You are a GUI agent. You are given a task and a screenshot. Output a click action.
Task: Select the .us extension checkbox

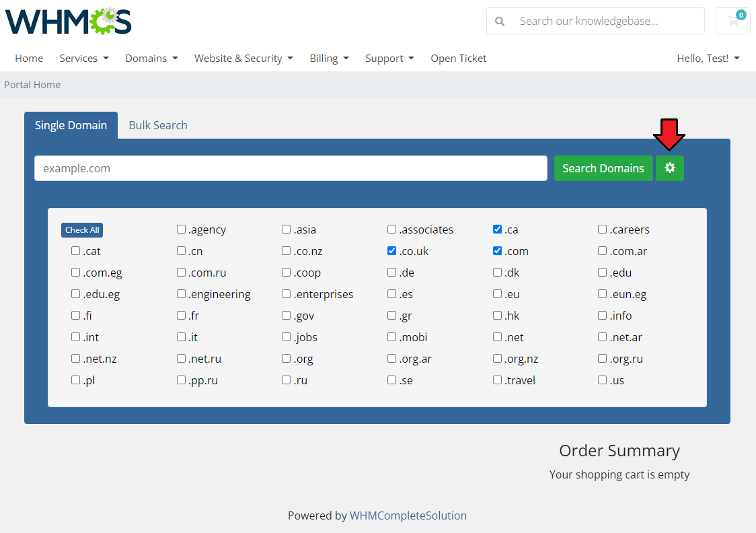pyautogui.click(x=602, y=380)
